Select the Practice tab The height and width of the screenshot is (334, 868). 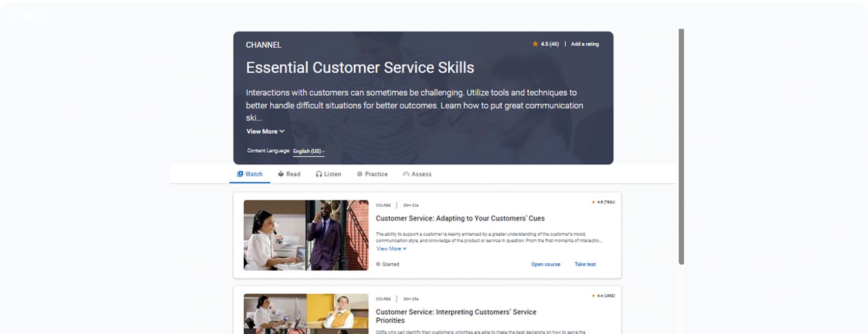point(376,174)
